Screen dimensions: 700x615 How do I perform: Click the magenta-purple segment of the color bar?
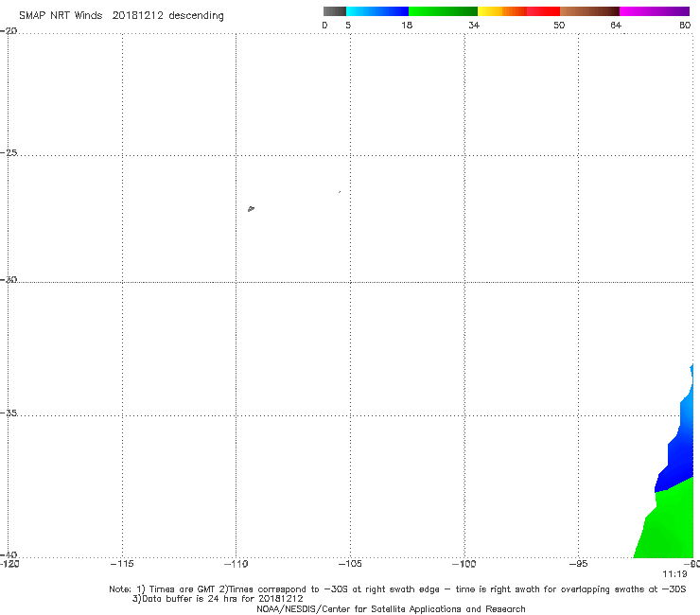pos(655,11)
